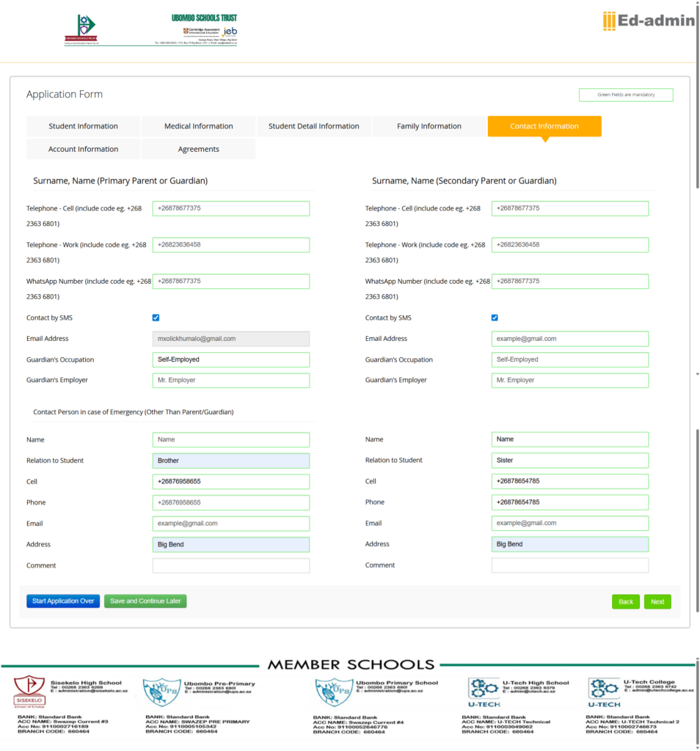Click first emergency contact Phone field
This screenshot has width=700, height=751.
tap(231, 503)
